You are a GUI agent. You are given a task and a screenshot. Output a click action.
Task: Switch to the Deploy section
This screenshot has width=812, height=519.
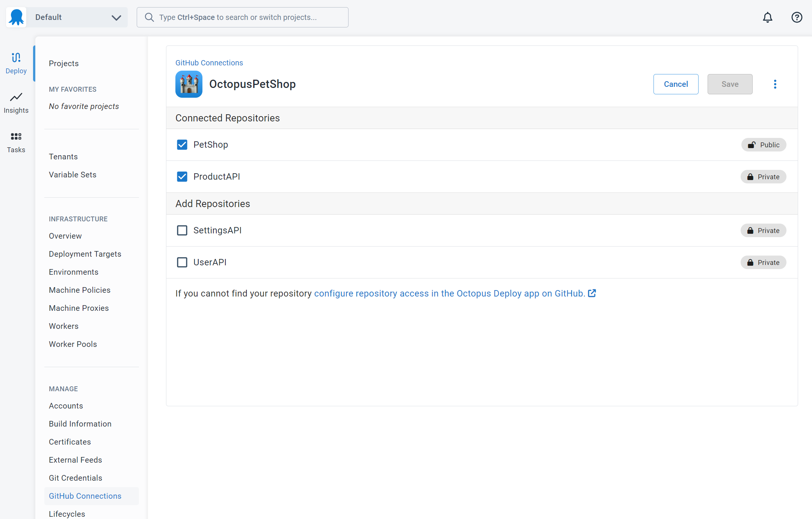pos(16,63)
